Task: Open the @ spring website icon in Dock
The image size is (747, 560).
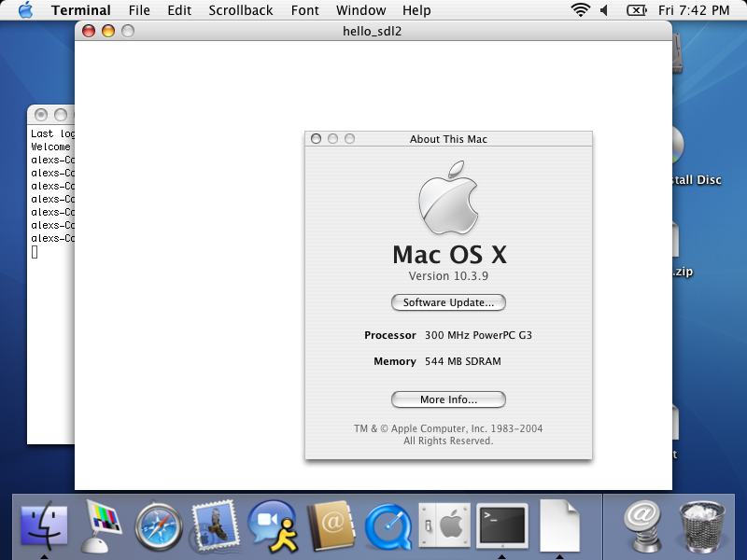Action: (643, 526)
